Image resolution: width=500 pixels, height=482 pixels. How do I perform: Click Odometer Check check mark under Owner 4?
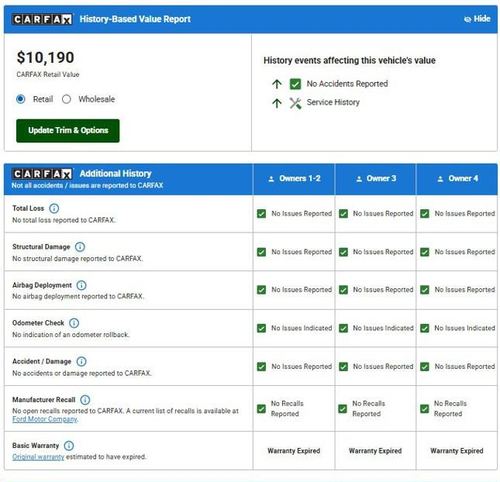pyautogui.click(x=425, y=328)
